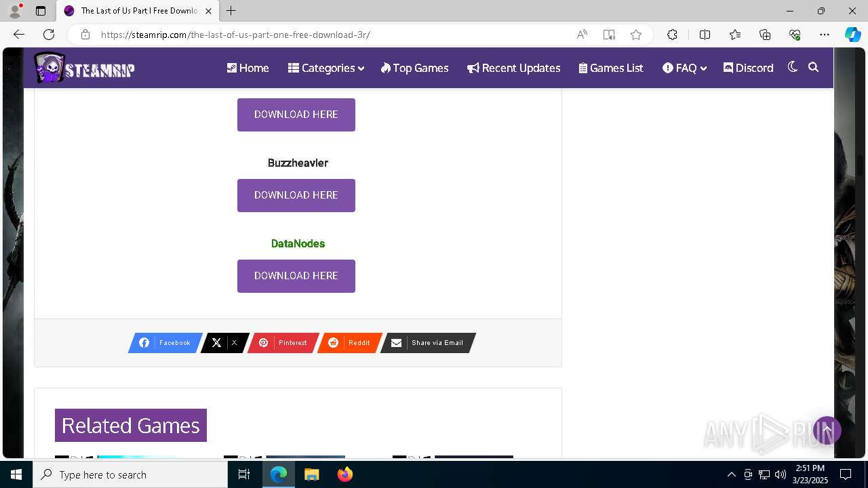Share on Pinterest
The width and height of the screenshot is (868, 488).
[283, 343]
